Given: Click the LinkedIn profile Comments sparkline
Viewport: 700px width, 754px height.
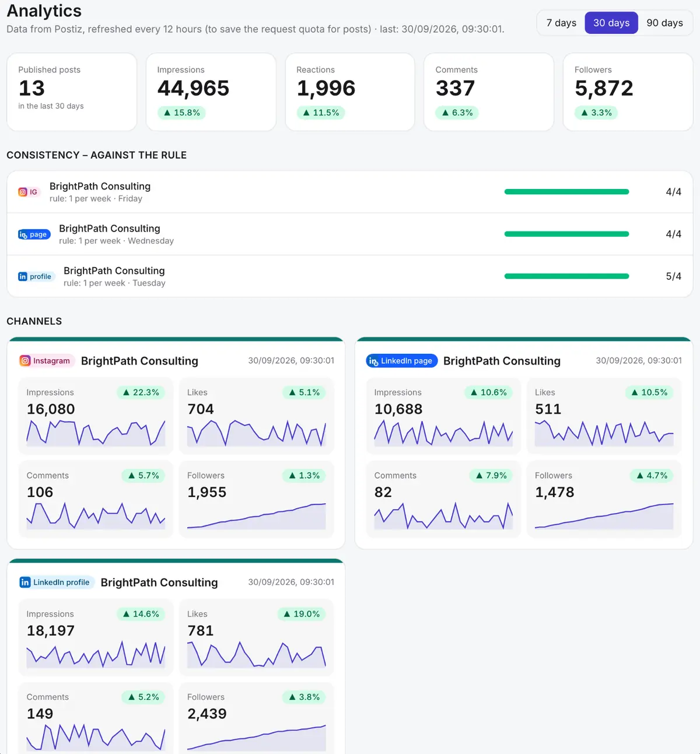Looking at the screenshot, I should point(96,738).
